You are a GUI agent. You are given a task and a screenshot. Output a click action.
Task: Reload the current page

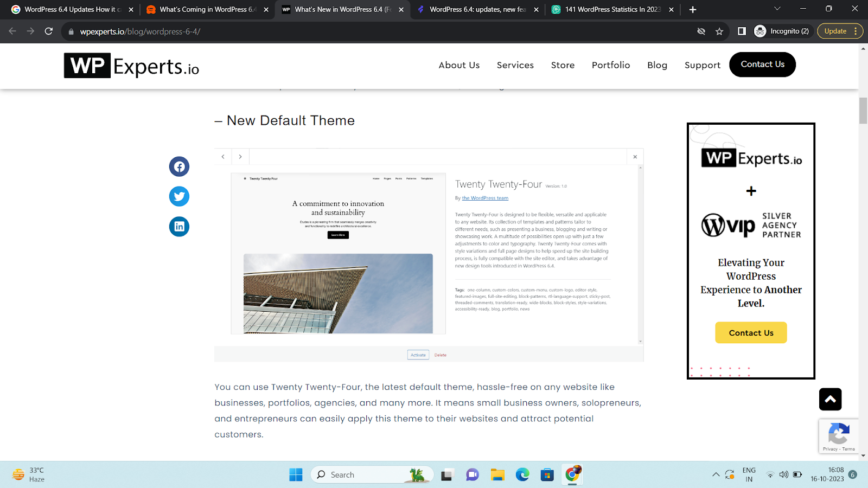pyautogui.click(x=49, y=31)
